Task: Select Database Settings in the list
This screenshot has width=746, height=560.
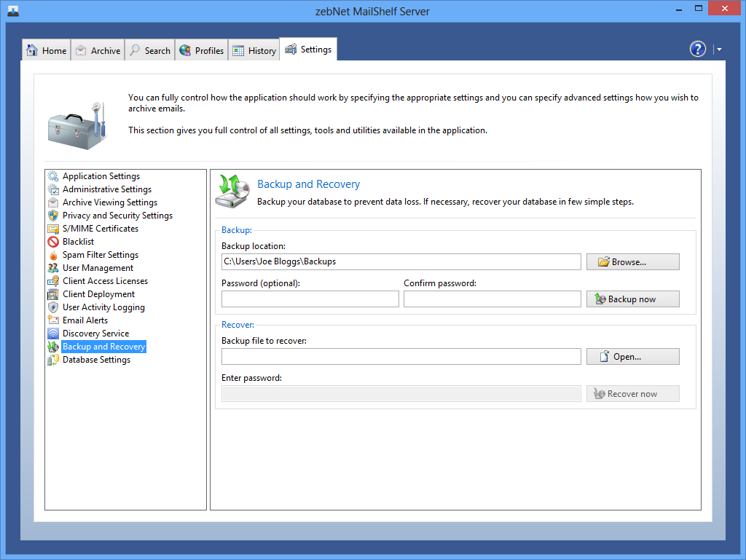Action: coord(96,360)
